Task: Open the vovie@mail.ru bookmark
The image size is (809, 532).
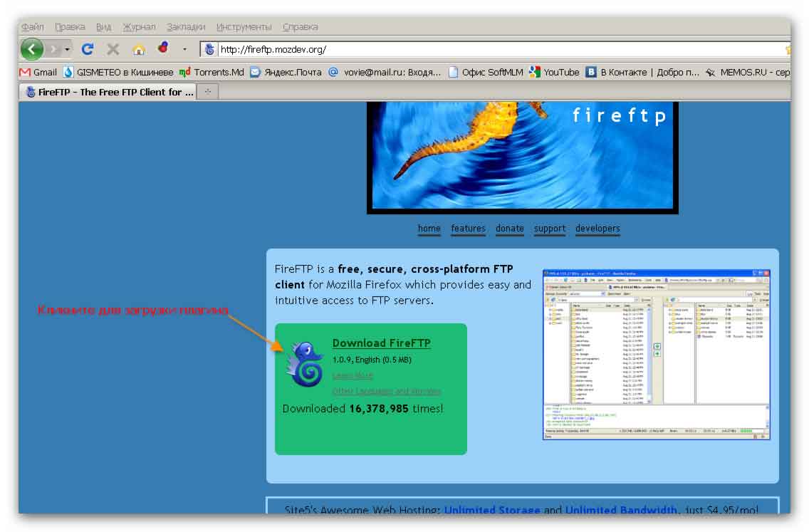Action: pyautogui.click(x=385, y=72)
